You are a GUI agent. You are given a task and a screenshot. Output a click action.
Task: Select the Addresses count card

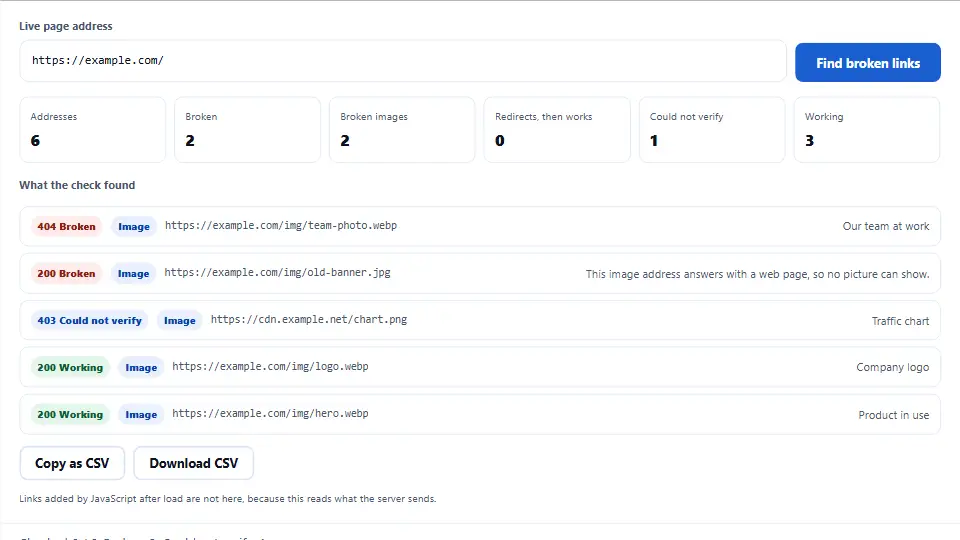pos(92,130)
